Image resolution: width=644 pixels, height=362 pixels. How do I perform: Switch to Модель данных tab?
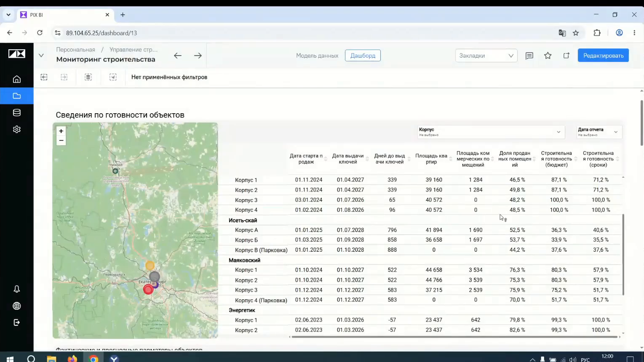point(317,56)
